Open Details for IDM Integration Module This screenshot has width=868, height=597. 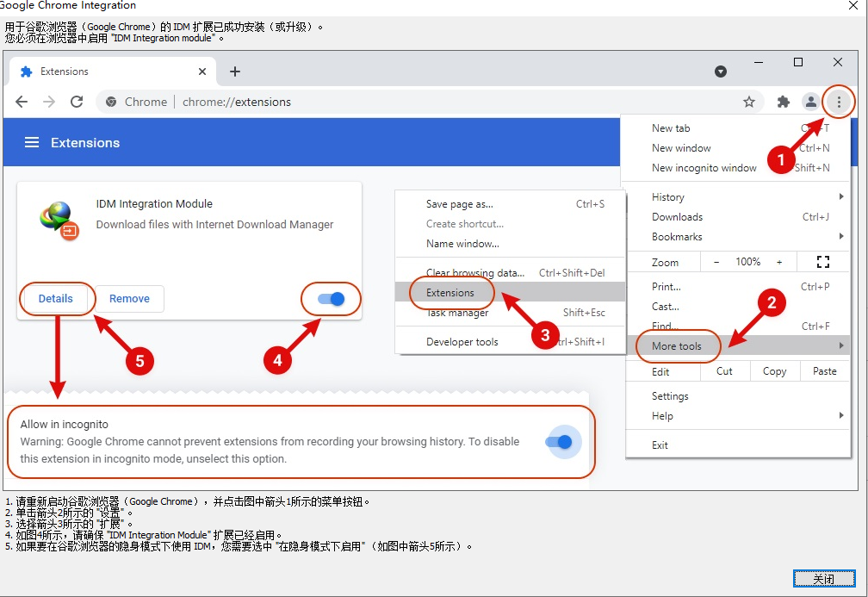55,298
